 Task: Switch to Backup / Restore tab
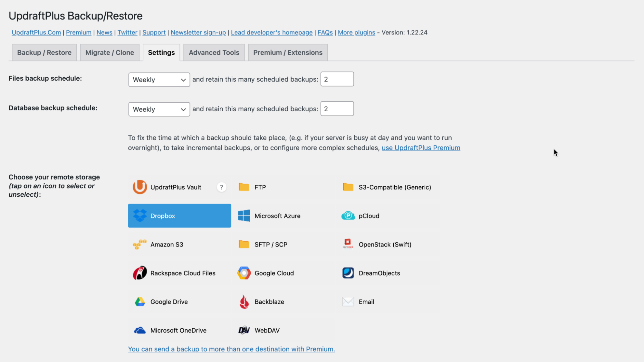coord(44,52)
